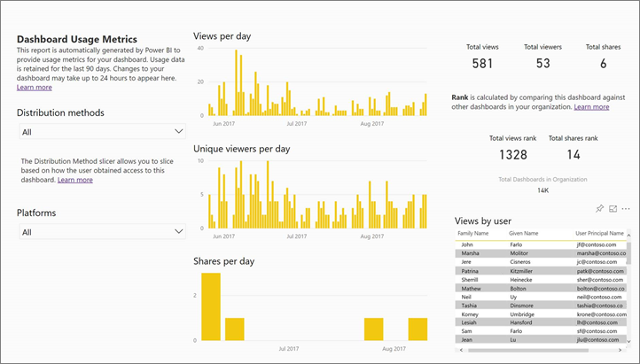Image resolution: width=640 pixels, height=364 pixels.
Task: Sort by User Principal Name column header
Action: click(x=599, y=233)
